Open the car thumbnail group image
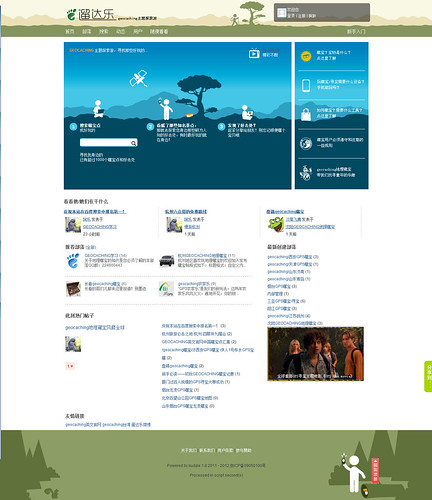Screen dimensions: 432x500 tap(167, 260)
